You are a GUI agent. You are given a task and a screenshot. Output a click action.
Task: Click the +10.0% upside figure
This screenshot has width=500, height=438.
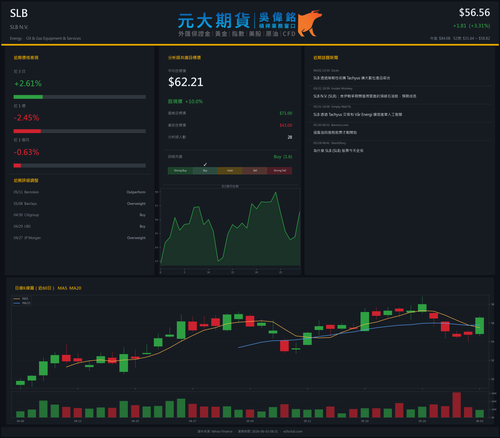194,101
